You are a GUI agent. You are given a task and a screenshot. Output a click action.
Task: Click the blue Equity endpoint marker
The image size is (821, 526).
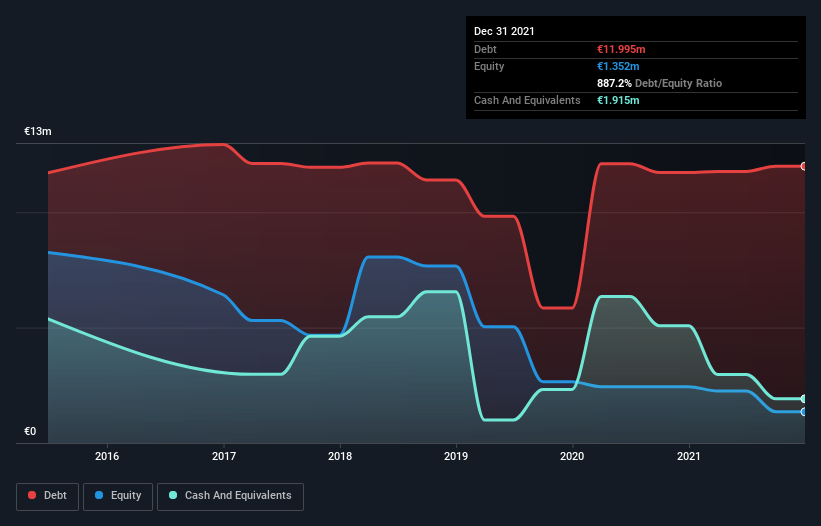click(x=804, y=412)
